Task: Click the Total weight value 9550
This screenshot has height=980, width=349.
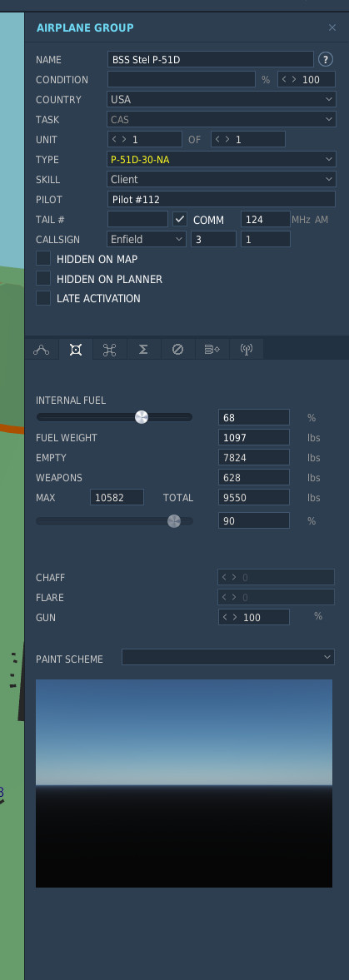Action: (x=254, y=498)
